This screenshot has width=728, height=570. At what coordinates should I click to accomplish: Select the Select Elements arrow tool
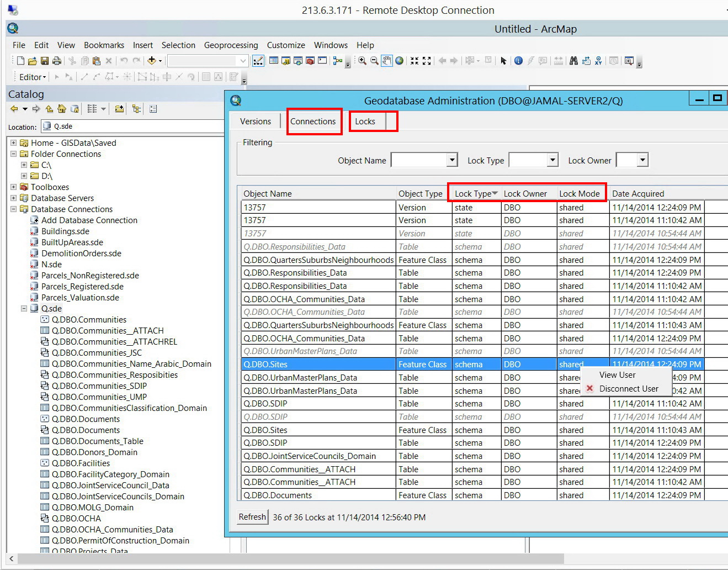[x=503, y=61]
